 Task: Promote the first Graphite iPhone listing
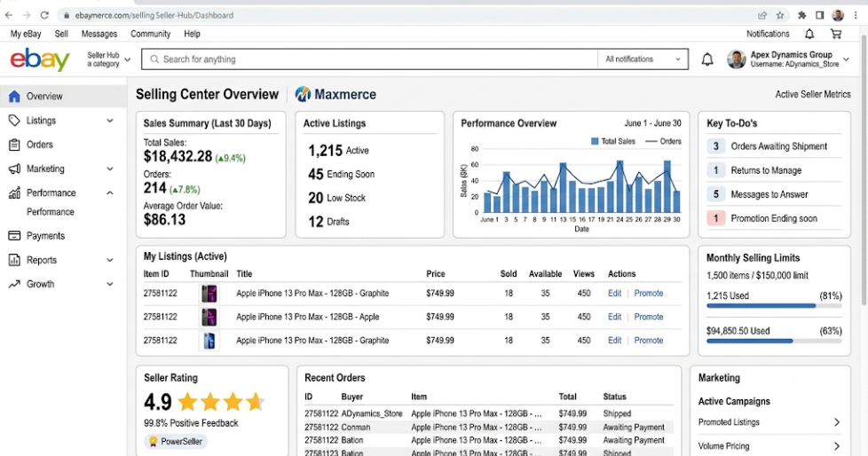[649, 294]
